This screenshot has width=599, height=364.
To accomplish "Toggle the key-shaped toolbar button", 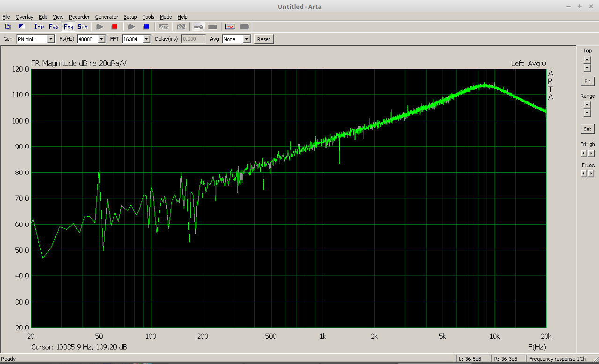I will pos(198,27).
